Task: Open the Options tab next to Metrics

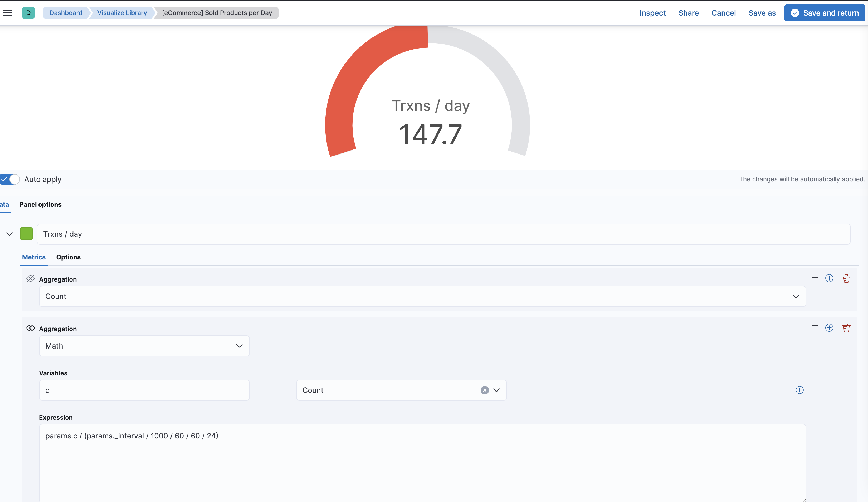Action: (x=68, y=257)
